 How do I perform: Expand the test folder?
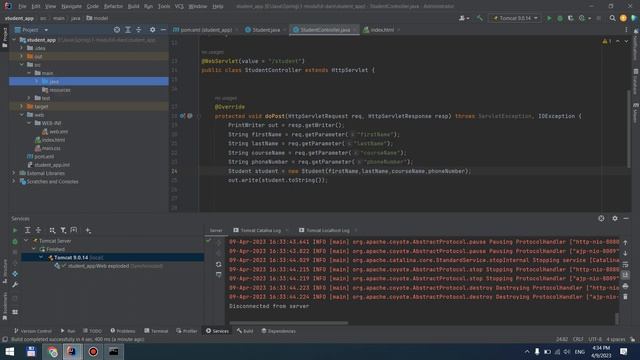point(29,98)
